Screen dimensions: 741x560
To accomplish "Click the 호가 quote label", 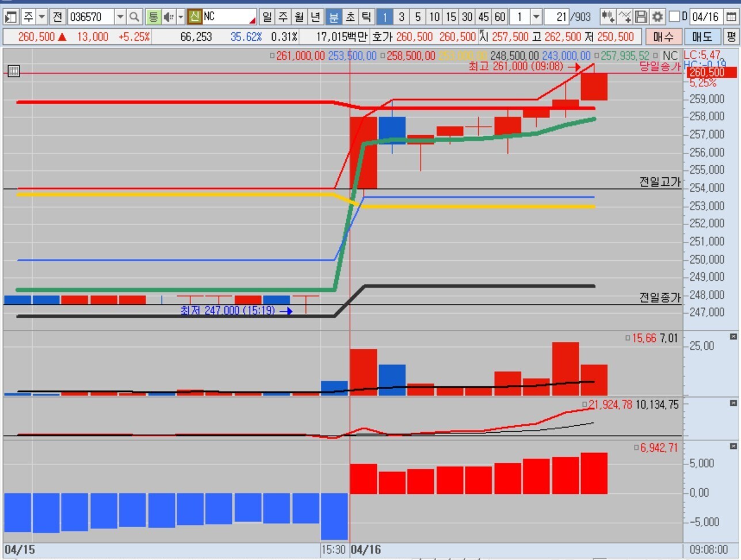I will [x=382, y=37].
